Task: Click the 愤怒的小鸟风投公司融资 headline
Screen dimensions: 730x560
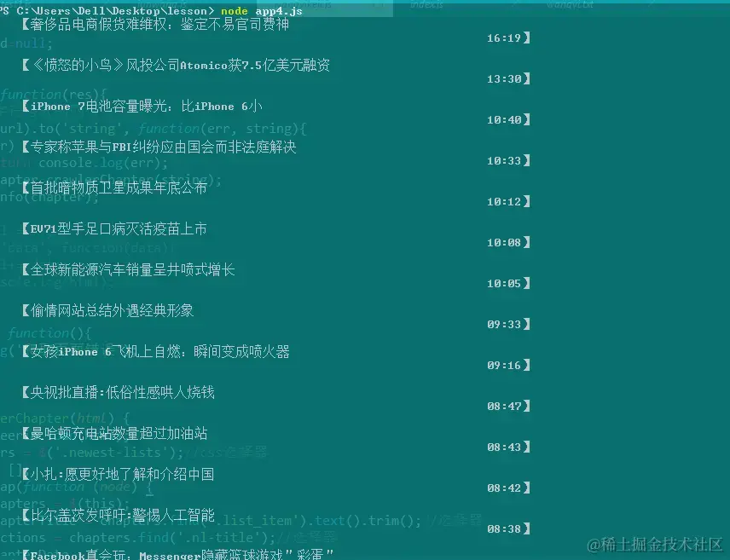Action: click(x=171, y=65)
